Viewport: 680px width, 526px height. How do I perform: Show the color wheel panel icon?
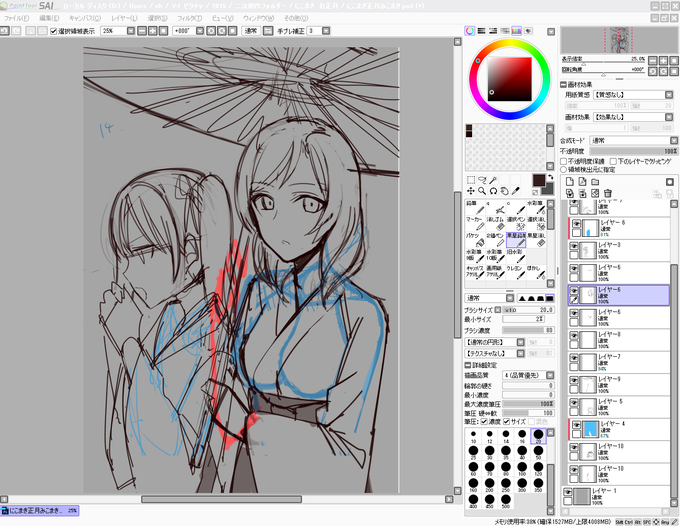click(x=470, y=31)
